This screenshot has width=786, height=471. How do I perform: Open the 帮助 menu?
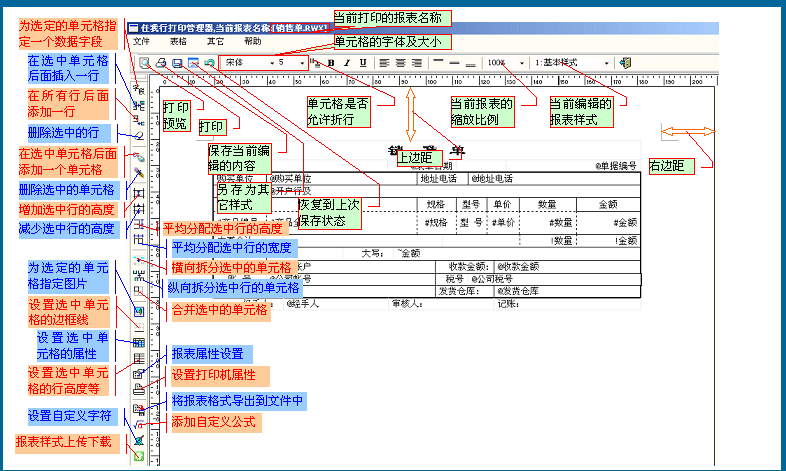252,42
